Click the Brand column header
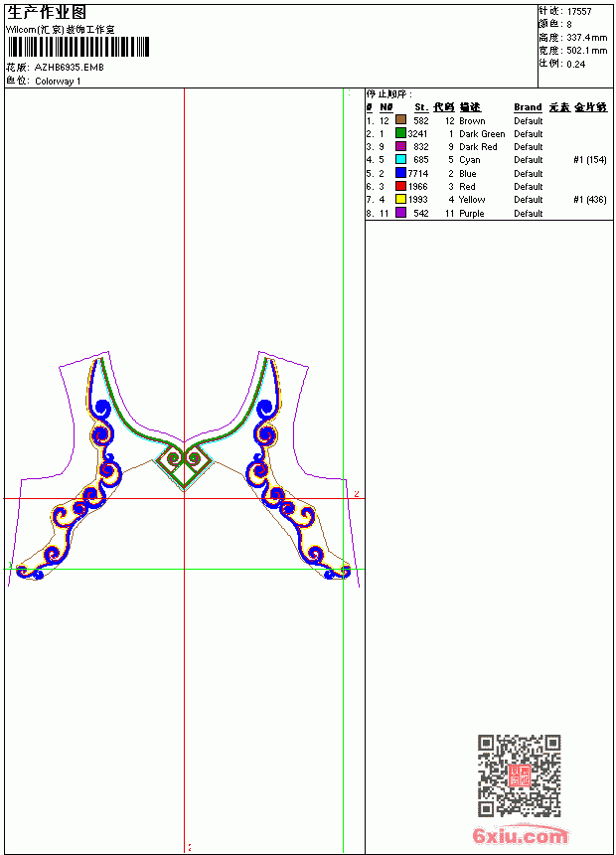616x855 pixels. 528,107
